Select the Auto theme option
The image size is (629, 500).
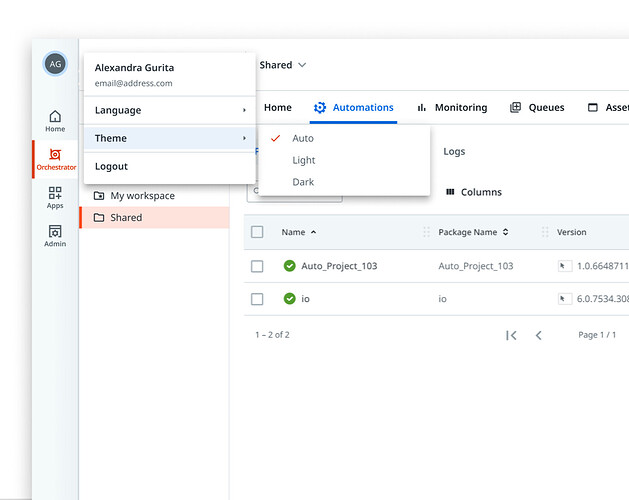click(x=344, y=138)
